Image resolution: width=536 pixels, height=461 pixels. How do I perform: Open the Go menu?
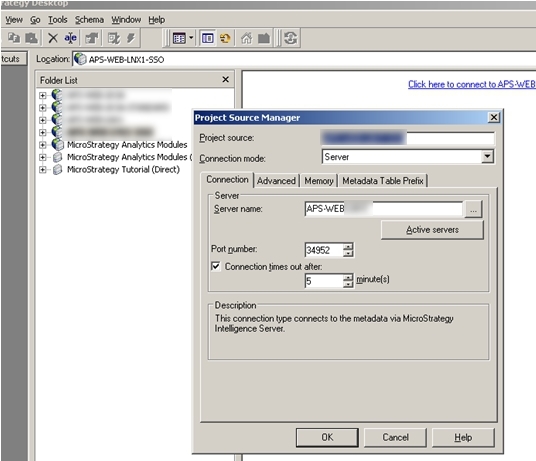tap(35, 20)
